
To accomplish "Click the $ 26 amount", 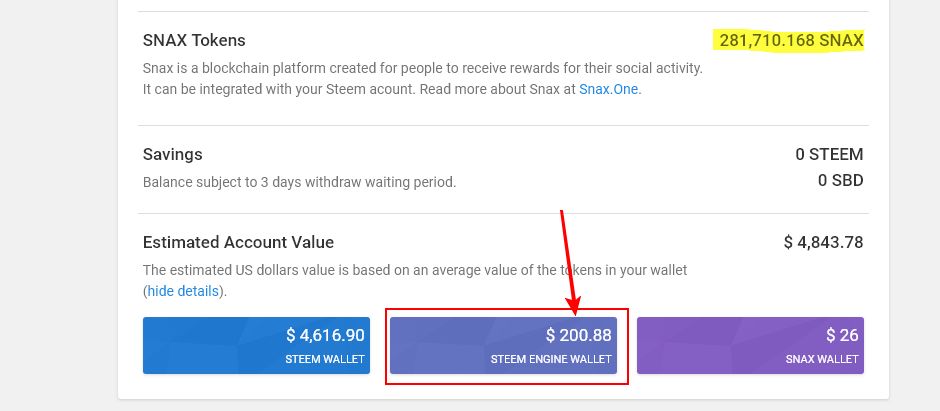I will point(842,336).
